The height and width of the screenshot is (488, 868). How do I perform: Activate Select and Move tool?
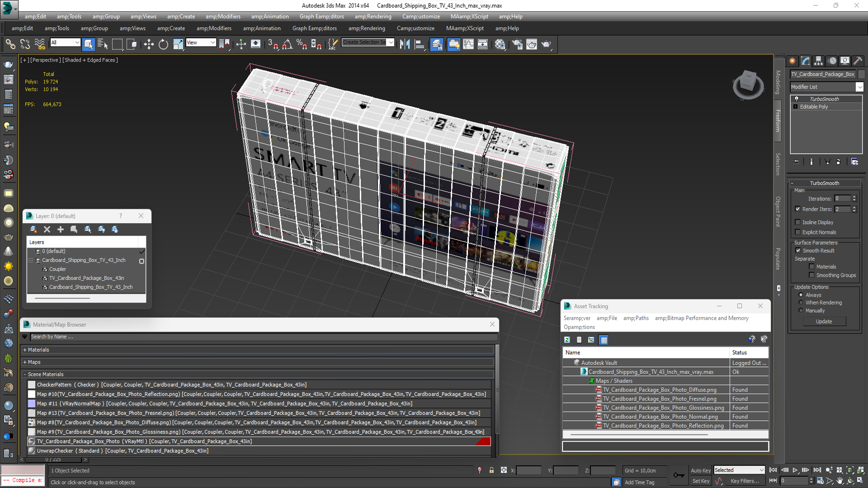tap(148, 44)
